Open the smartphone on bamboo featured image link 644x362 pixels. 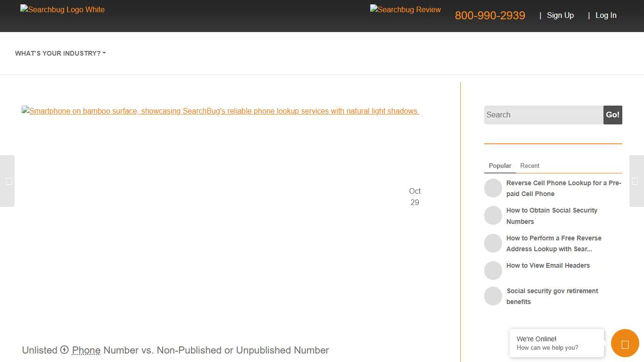click(220, 111)
